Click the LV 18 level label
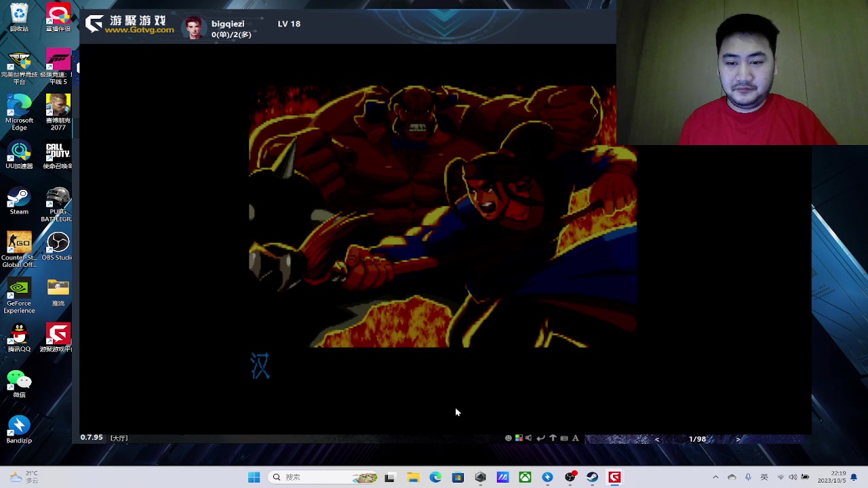 (289, 24)
